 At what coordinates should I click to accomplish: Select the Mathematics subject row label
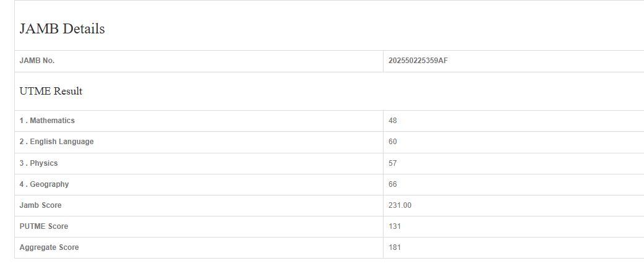tap(52, 121)
